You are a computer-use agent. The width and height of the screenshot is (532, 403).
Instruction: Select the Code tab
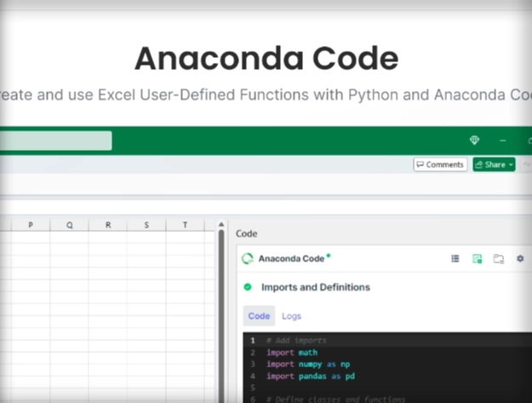[x=259, y=316]
